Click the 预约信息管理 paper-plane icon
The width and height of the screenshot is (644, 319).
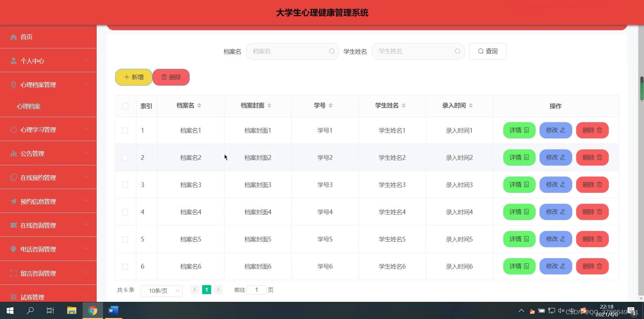(x=13, y=201)
